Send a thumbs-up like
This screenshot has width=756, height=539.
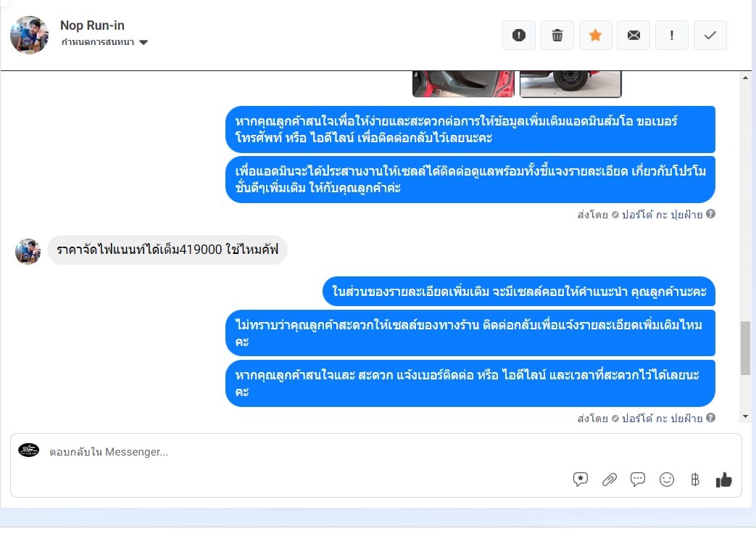pos(723,480)
